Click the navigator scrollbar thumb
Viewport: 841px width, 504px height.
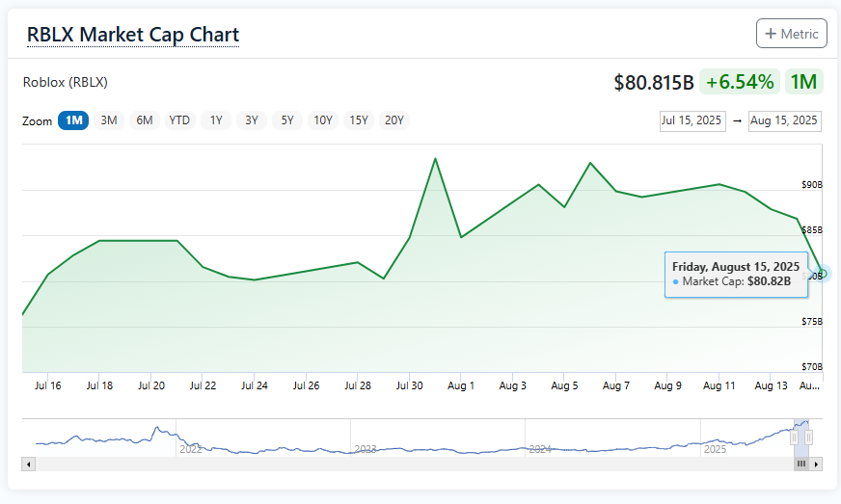pos(801,464)
